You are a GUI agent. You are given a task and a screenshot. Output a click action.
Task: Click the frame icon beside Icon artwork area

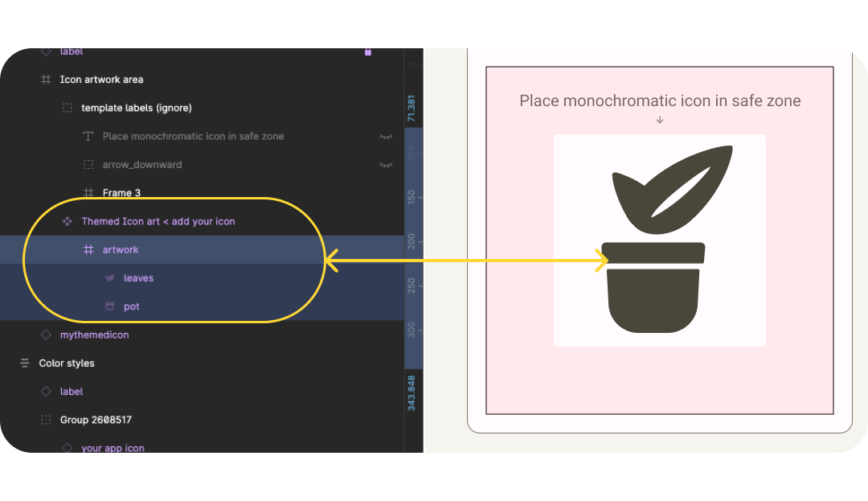tap(46, 80)
